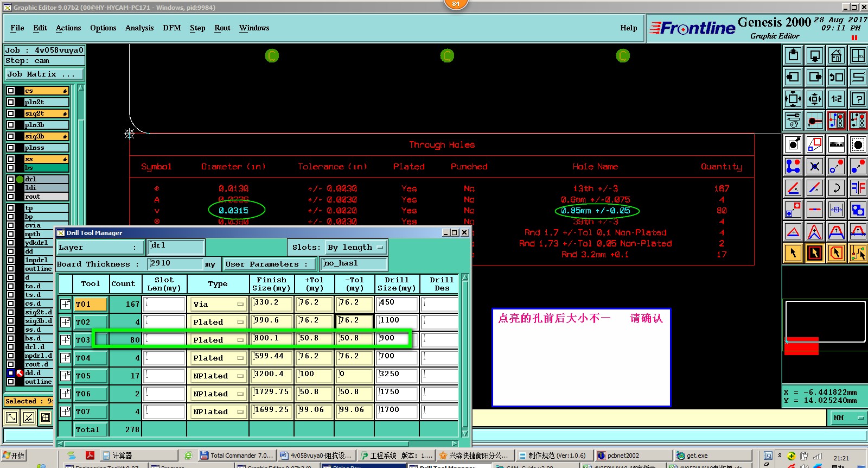Click the green display dot of drl layer

tap(20, 179)
